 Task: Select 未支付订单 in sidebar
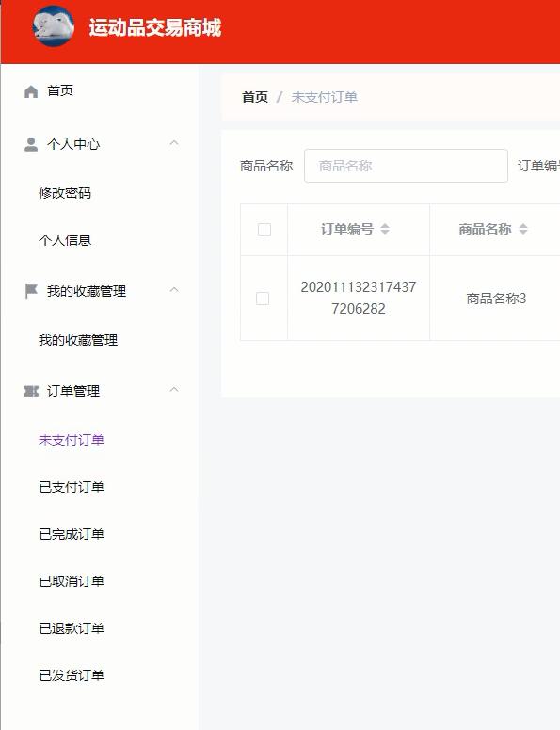[72, 440]
